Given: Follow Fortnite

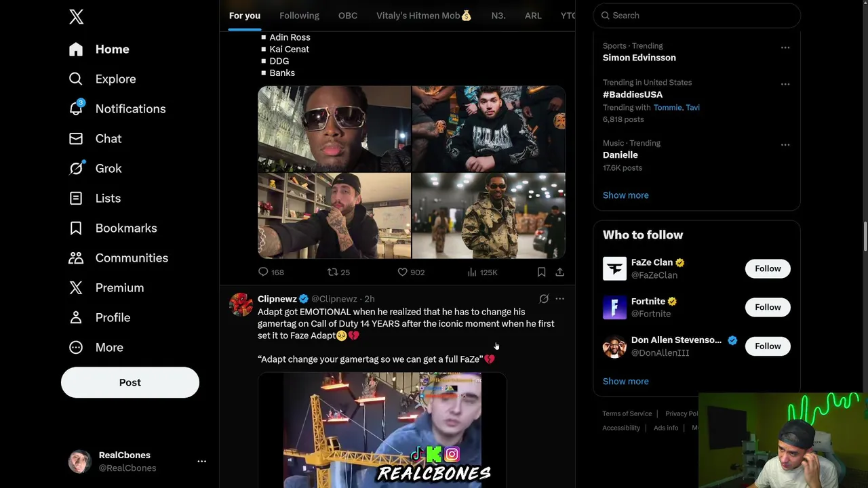Looking at the screenshot, I should point(768,307).
